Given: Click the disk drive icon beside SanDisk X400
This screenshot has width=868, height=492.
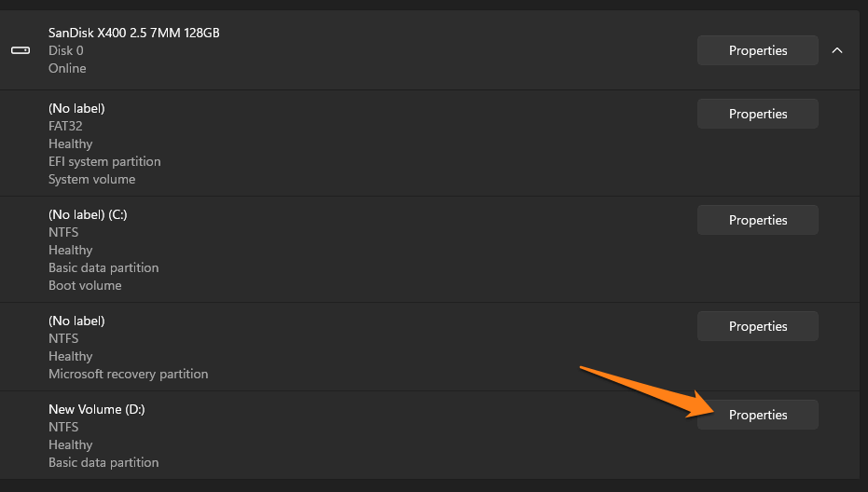Looking at the screenshot, I should pyautogui.click(x=21, y=50).
